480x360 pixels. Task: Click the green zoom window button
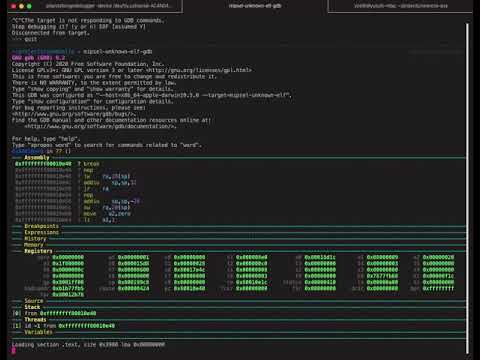coord(29,6)
